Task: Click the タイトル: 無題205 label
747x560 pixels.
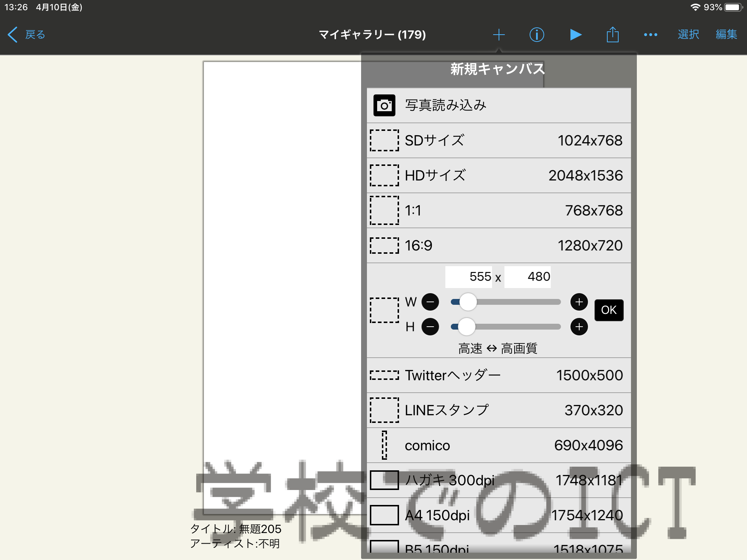Action: click(x=236, y=529)
